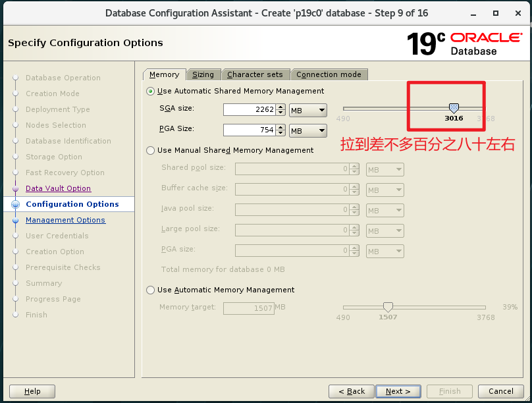Click the Java pool size field
The width and height of the screenshot is (532, 403).
click(x=292, y=210)
